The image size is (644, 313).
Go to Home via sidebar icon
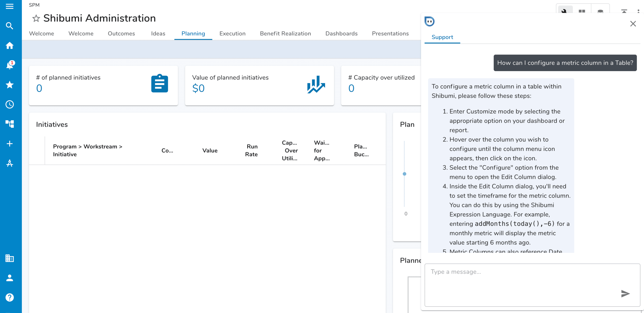coord(9,46)
